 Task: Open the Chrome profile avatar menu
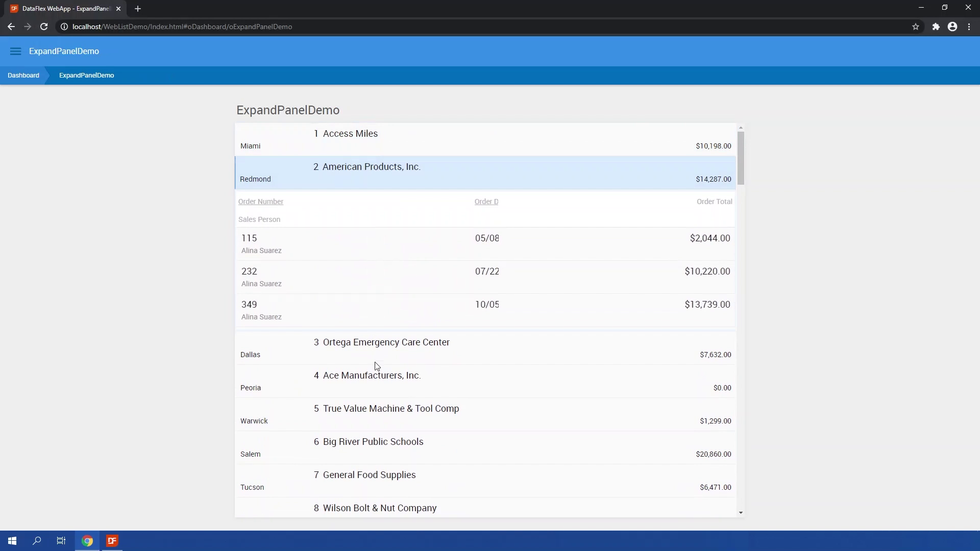pos(952,27)
